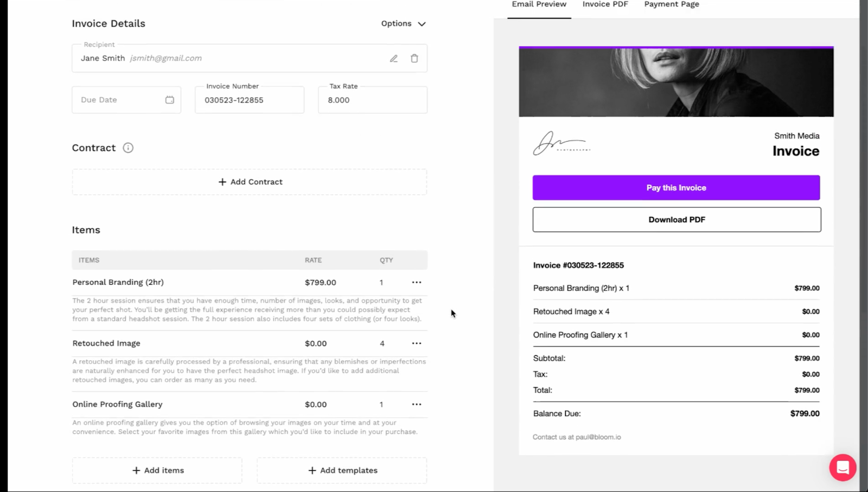Screen dimensions: 868x492
Task: Switch to the Payment Page tab
Action: pos(672,4)
